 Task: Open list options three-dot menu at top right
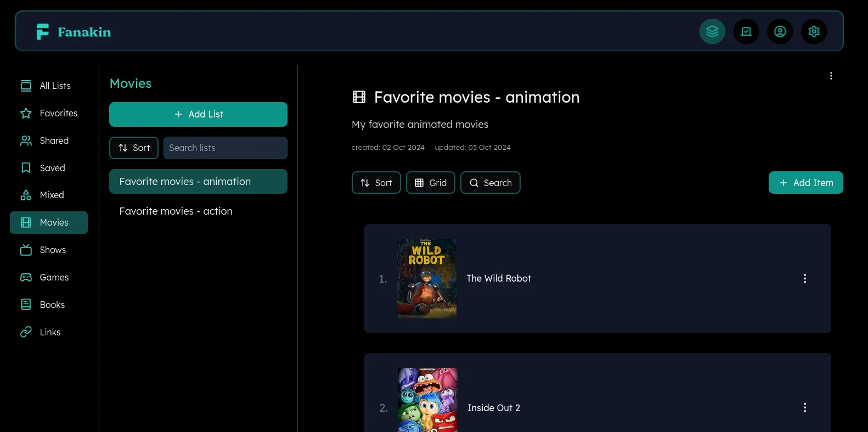pyautogui.click(x=831, y=76)
